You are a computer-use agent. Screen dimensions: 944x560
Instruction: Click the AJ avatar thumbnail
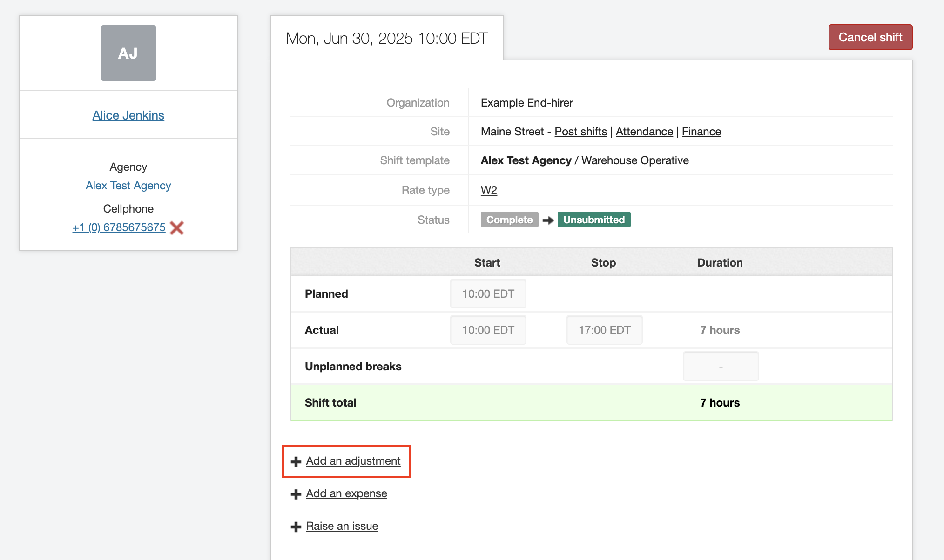128,53
